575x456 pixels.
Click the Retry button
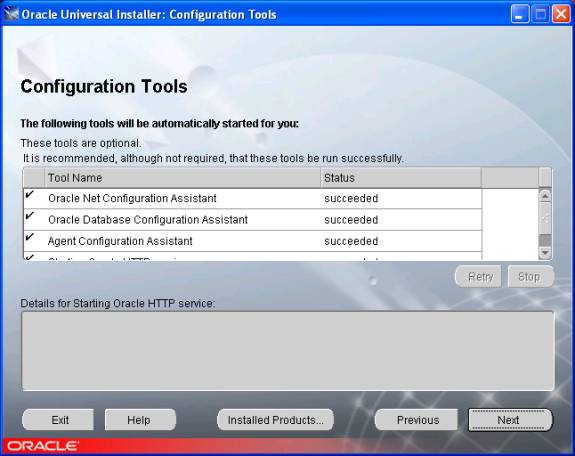coord(479,276)
